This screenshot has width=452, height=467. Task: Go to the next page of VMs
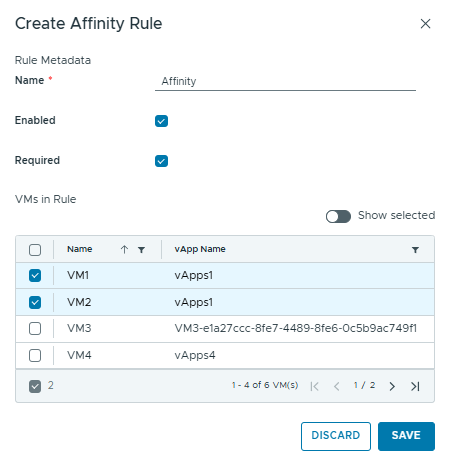[x=392, y=386]
